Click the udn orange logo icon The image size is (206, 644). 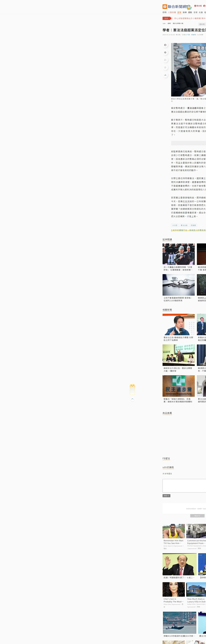165,7
